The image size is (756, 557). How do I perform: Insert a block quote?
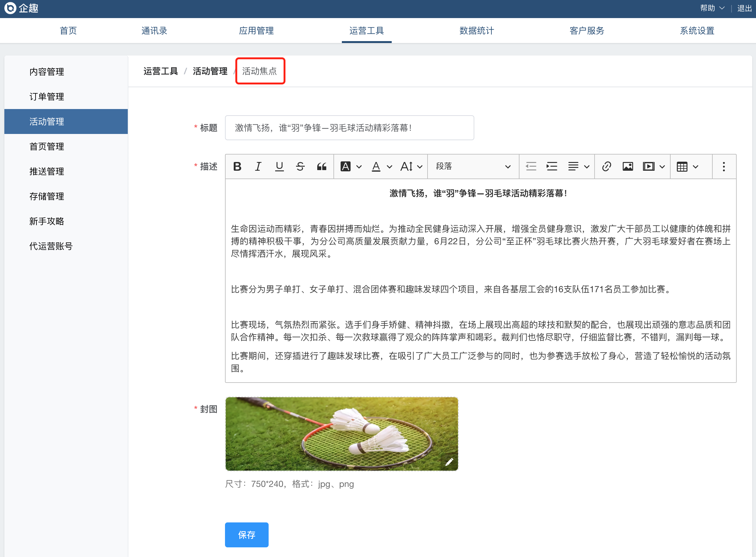click(x=321, y=166)
